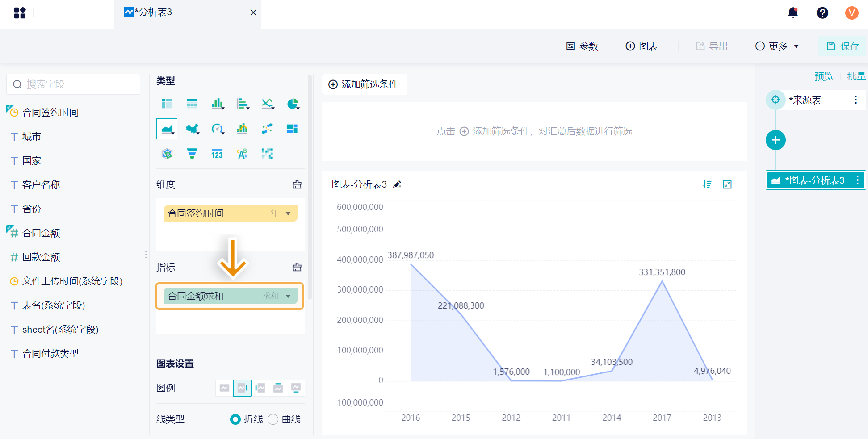Select the 国家 field
The image size is (868, 439).
(31, 160)
